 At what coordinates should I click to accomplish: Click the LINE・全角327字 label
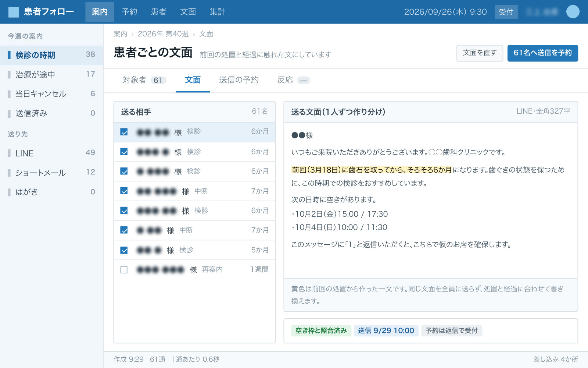(543, 111)
